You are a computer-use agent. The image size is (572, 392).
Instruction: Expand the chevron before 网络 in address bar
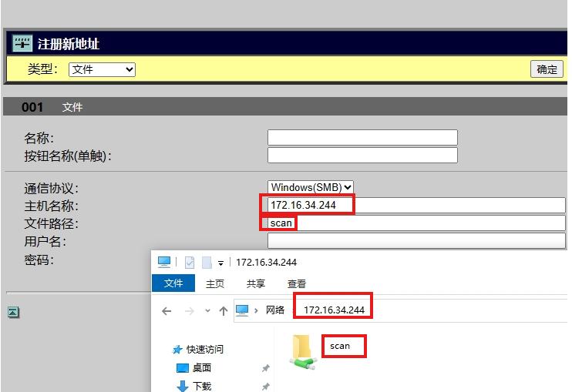coord(256,310)
